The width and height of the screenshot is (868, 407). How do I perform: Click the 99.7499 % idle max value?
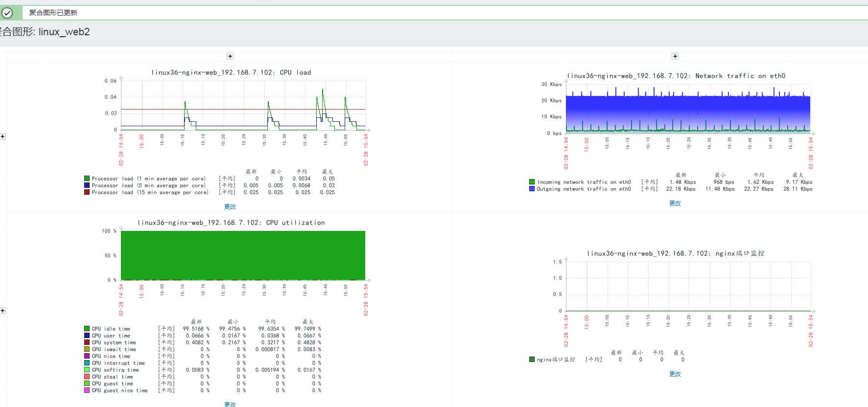point(308,329)
